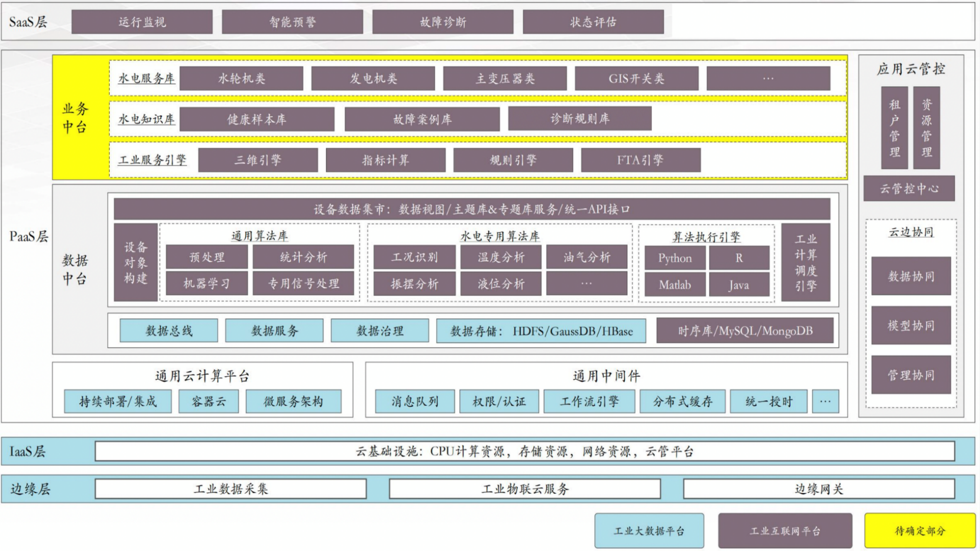Screen dimensions: 980x551
Task: Click the FTA引擎 box
Action: point(641,160)
